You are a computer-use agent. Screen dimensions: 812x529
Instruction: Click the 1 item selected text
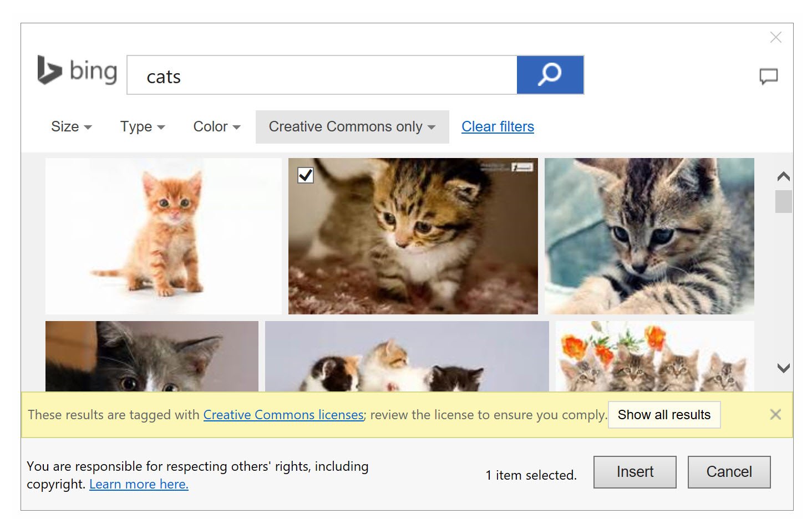(531, 475)
